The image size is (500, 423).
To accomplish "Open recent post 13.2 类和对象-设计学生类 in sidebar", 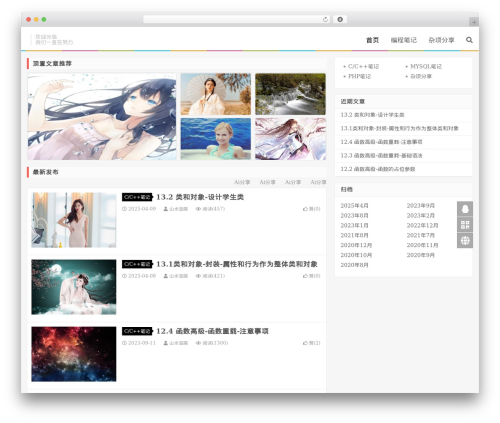I will [x=372, y=115].
